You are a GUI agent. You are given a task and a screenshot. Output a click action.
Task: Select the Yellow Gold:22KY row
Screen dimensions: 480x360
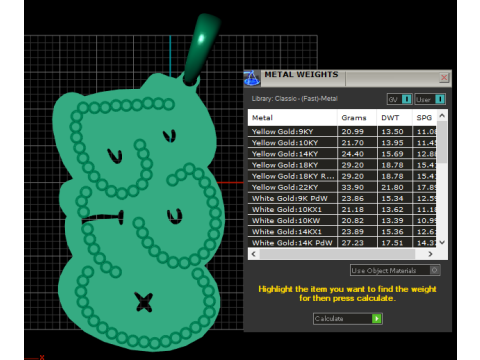[342, 187]
